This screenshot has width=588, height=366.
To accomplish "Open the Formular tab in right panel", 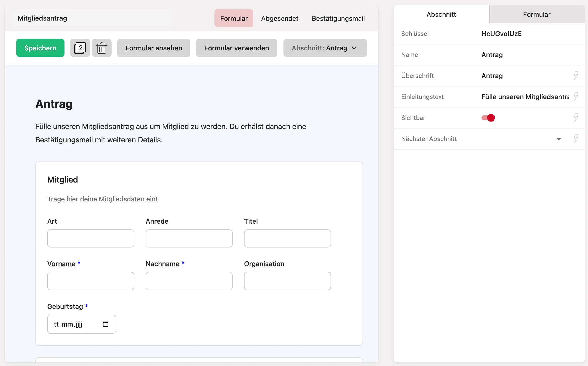I will 537,14.
